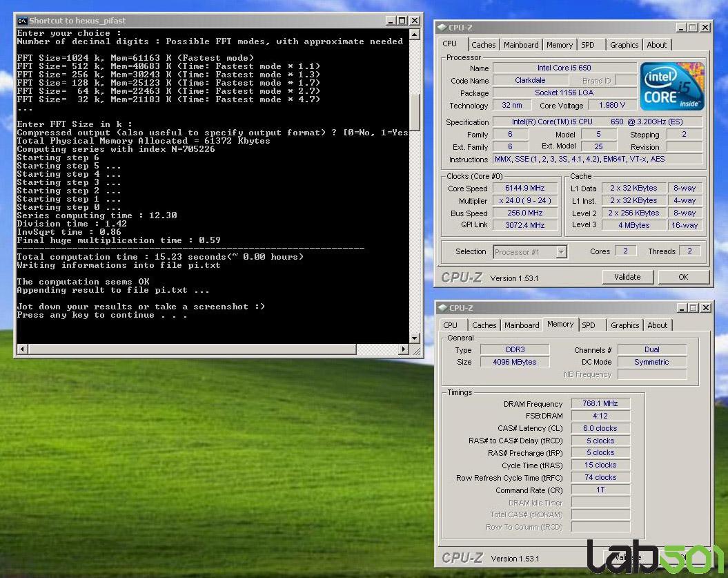
Task: Click command prompt icon in pifast title bar
Action: pos(22,21)
